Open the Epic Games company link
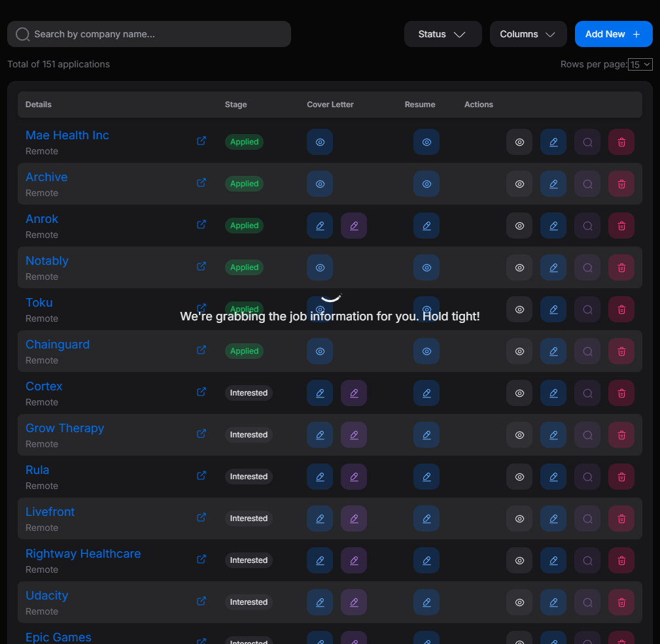 pyautogui.click(x=58, y=637)
